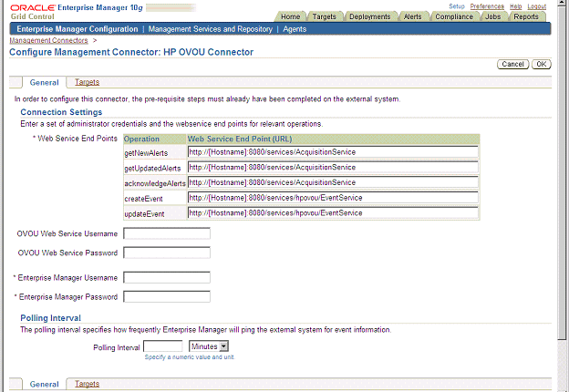Focus the OVOU Web Service Username field

coord(167,233)
